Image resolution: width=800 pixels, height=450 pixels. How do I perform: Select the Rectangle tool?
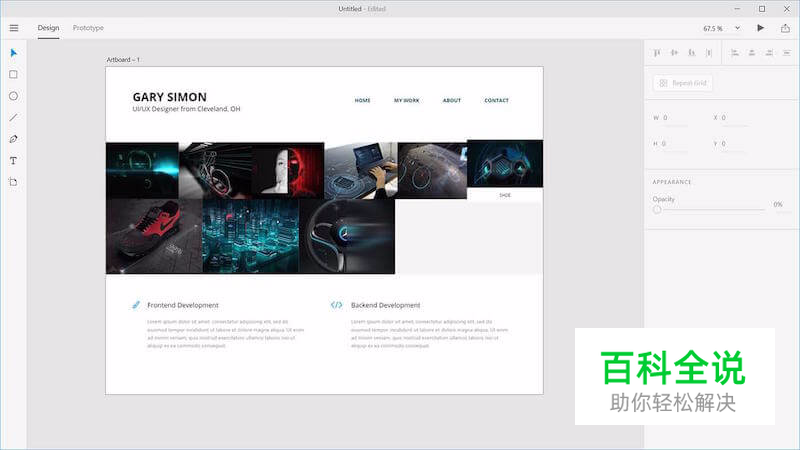click(14, 74)
